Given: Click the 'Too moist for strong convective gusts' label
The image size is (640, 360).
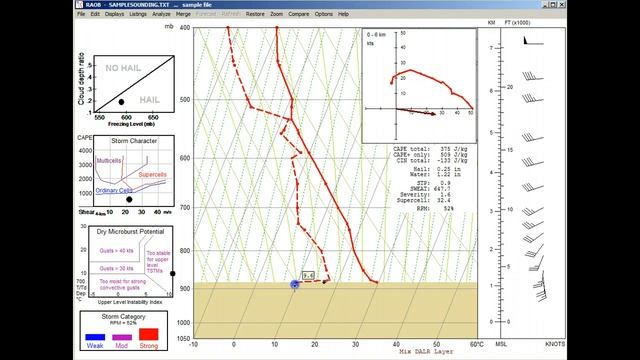Looking at the screenshot, I should [x=122, y=284].
